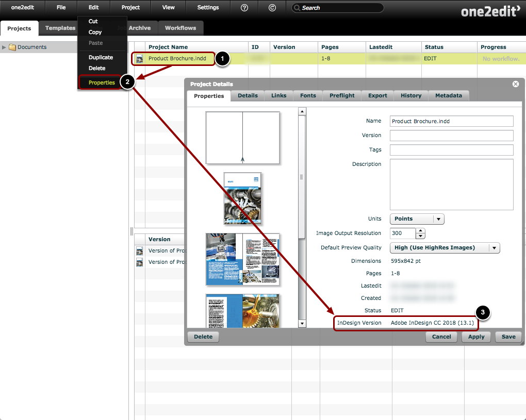Sort by Project Name column header

196,47
